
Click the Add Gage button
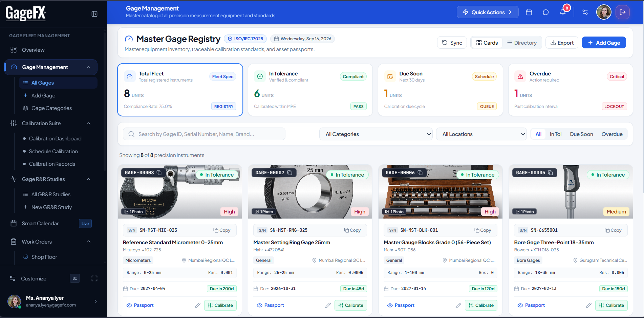pyautogui.click(x=604, y=43)
